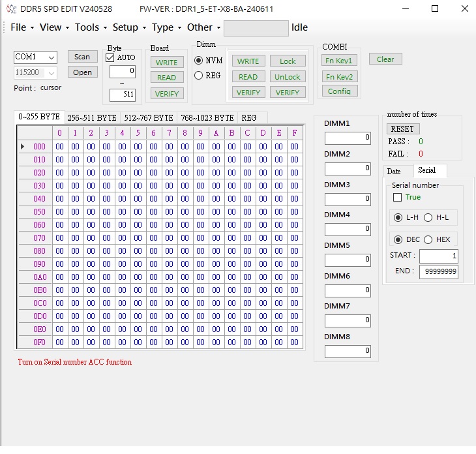The height and width of the screenshot is (454, 476).
Task: Click RESET for number of times
Action: point(402,129)
